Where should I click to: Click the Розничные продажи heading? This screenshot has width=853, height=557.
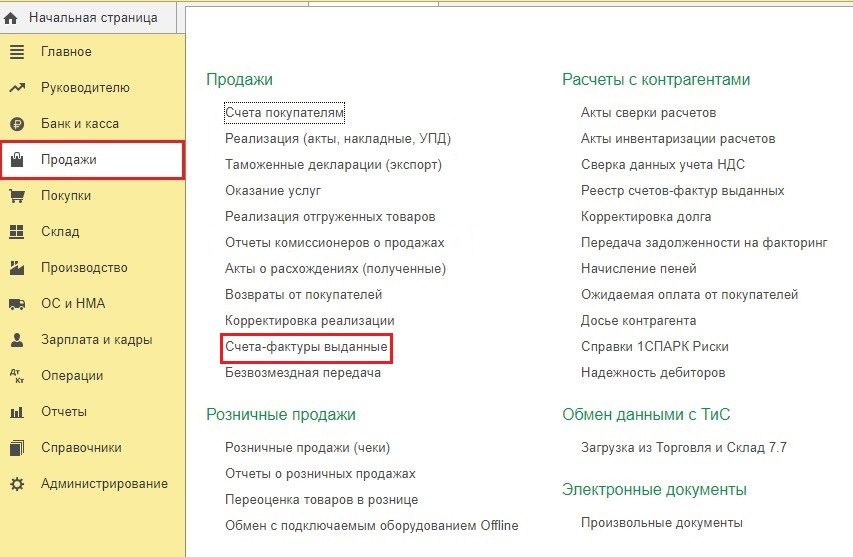click(x=281, y=414)
